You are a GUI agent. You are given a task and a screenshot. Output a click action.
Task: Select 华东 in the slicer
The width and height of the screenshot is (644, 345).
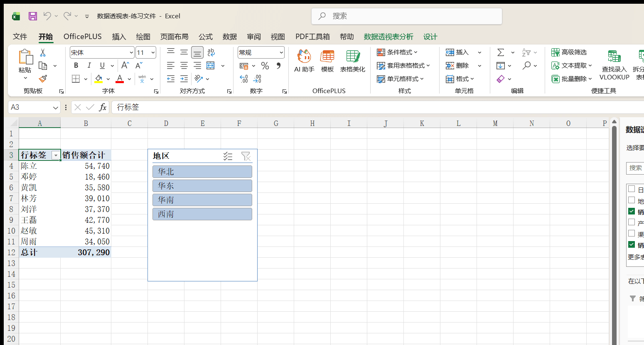pos(202,186)
